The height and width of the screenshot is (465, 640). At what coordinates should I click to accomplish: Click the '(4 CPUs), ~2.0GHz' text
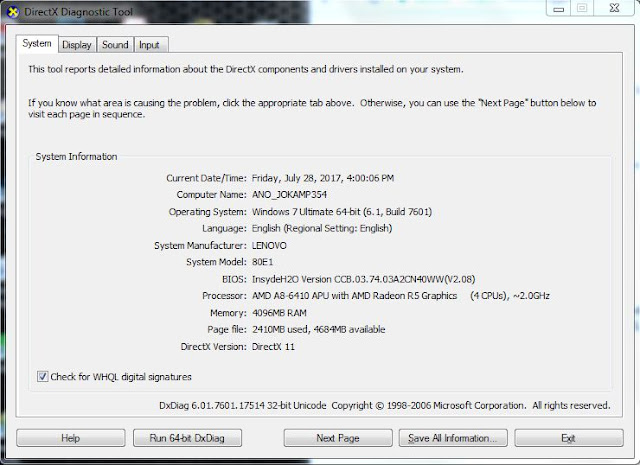tap(510, 296)
